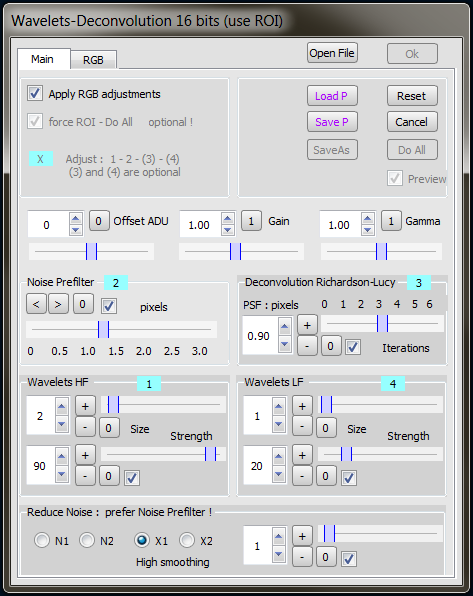Select the X2 noise radio button
473x596 pixels.
click(x=187, y=540)
